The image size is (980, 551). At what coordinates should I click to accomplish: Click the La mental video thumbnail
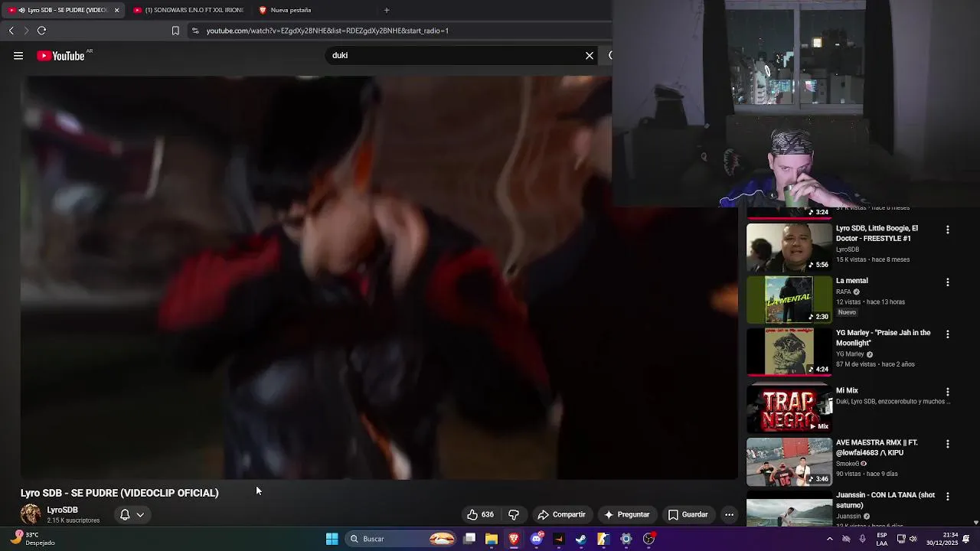point(789,299)
